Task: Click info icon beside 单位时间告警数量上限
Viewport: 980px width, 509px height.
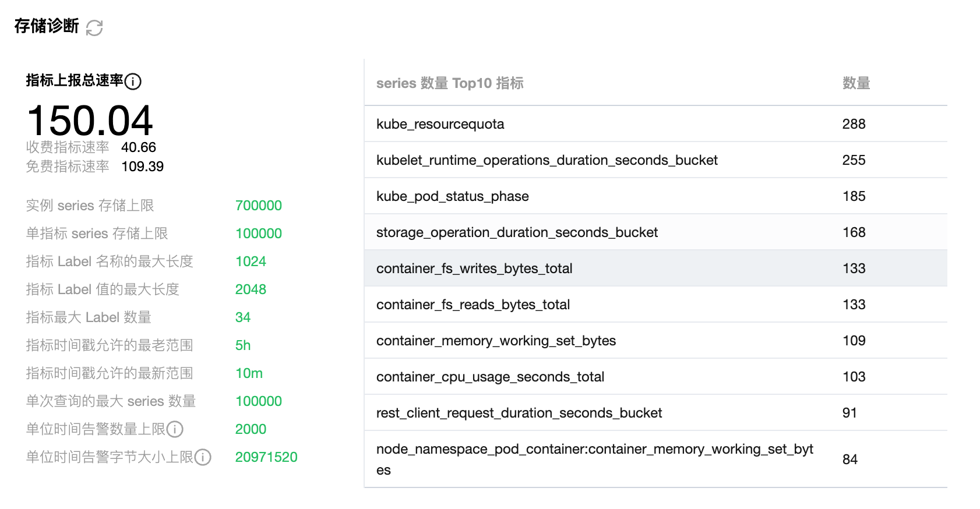Action: (x=175, y=429)
